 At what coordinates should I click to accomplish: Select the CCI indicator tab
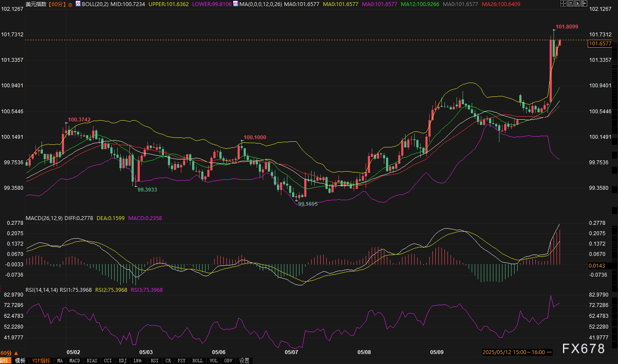tap(108, 361)
